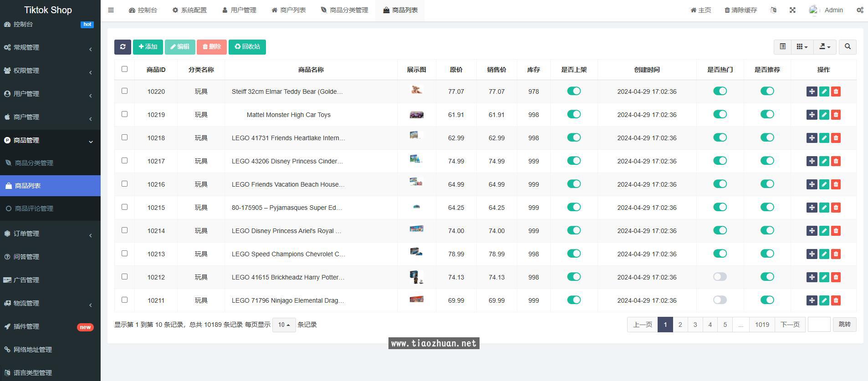This screenshot has height=381, width=868.
Task: Toggle the sidebar hamburger menu icon
Action: tap(111, 10)
